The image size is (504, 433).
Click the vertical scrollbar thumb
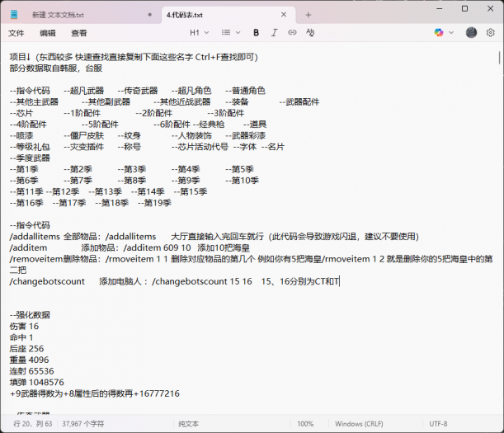[x=499, y=58]
